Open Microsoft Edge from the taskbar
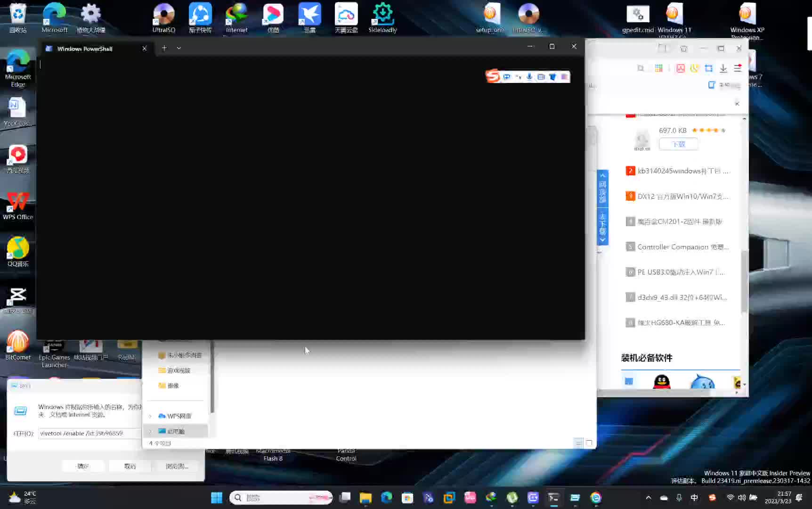 click(386, 497)
